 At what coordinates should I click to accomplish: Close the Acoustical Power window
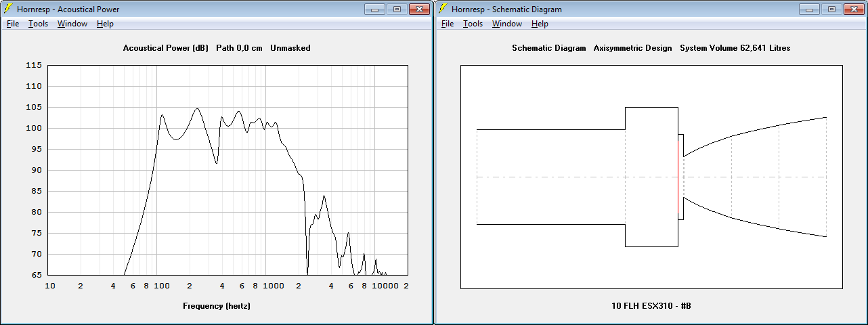click(x=420, y=9)
